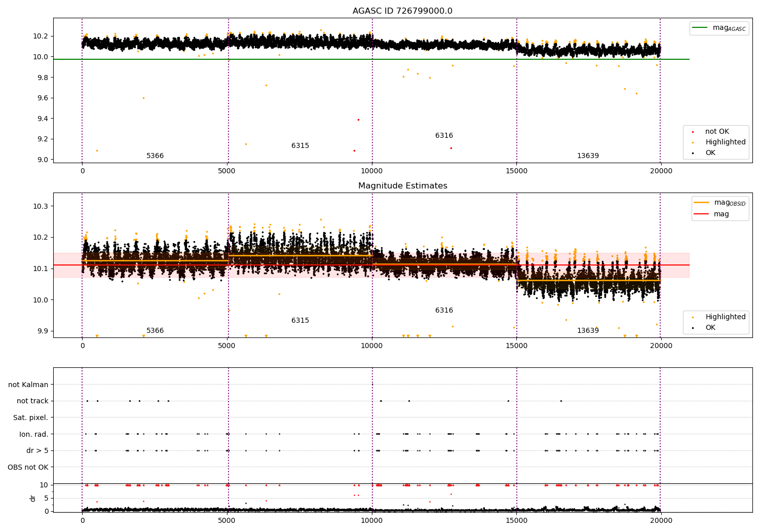Click the "Ion. rad." axis label
Image resolution: width=760 pixels, height=532 pixels.
click(x=34, y=435)
